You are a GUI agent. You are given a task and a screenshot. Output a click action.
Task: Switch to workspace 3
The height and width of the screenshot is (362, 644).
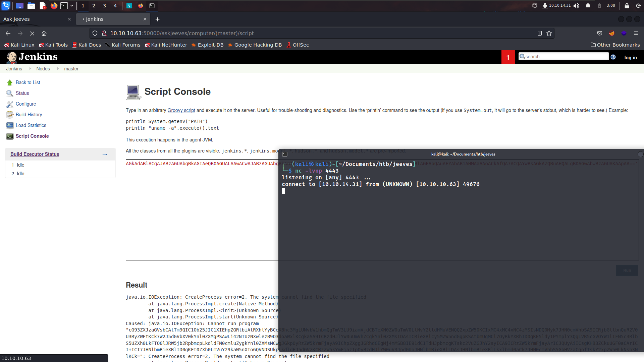pyautogui.click(x=104, y=5)
